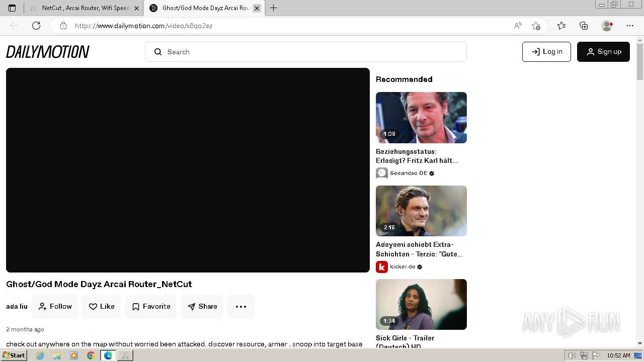Open File Explorer from taskbar
This screenshot has height=362, width=644.
coord(57,355)
